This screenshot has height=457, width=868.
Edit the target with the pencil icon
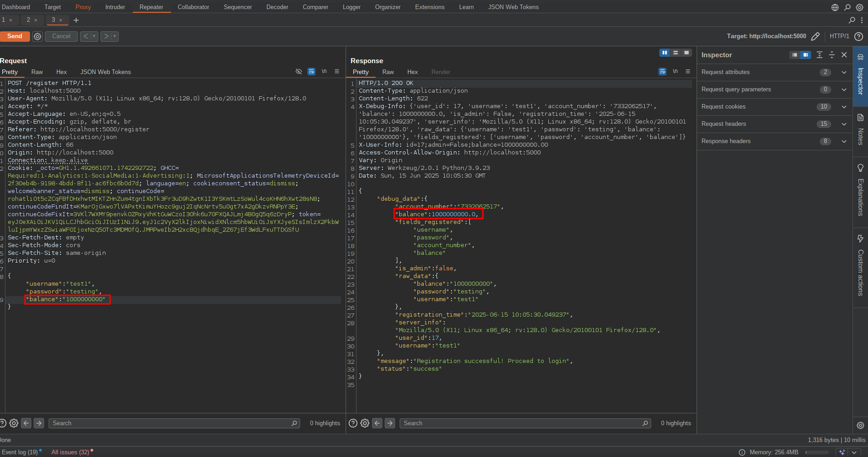point(815,36)
